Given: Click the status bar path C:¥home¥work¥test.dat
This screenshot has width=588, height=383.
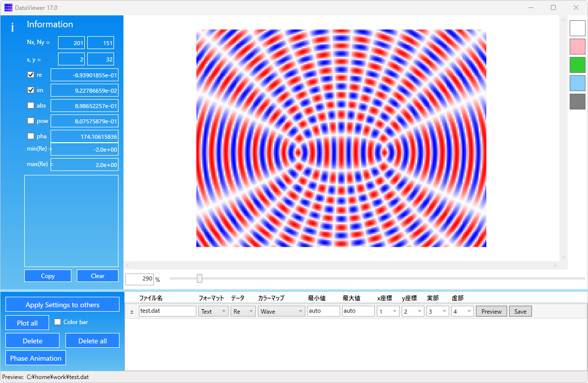Looking at the screenshot, I should click(x=58, y=377).
